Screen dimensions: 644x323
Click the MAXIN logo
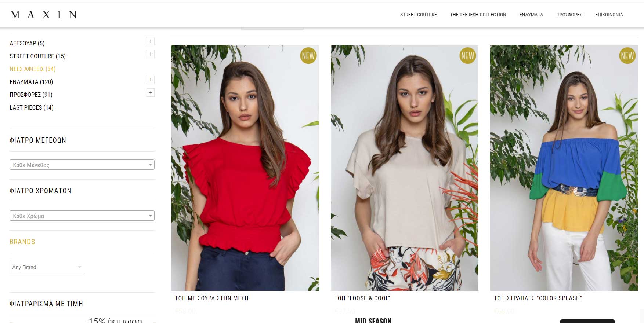[44, 15]
